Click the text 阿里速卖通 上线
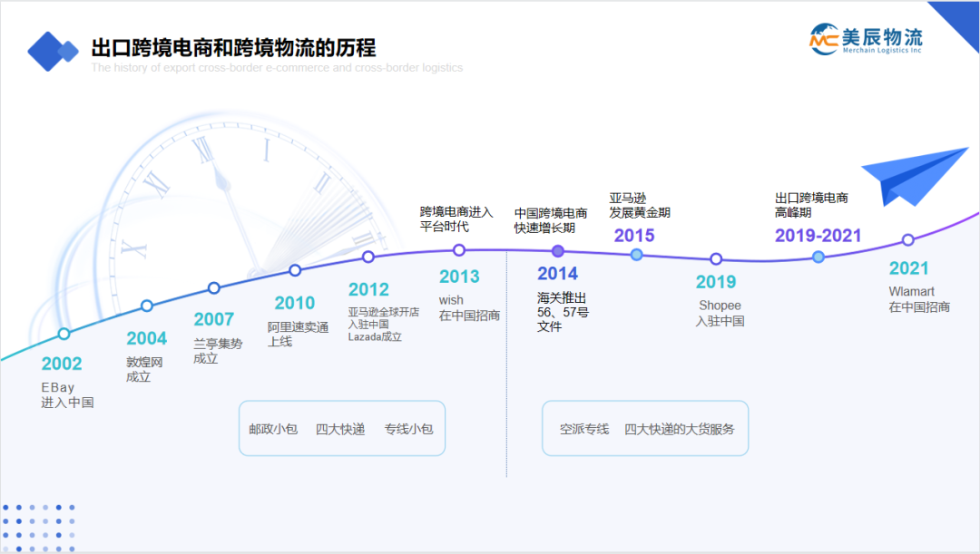The width and height of the screenshot is (980, 554). point(299,335)
